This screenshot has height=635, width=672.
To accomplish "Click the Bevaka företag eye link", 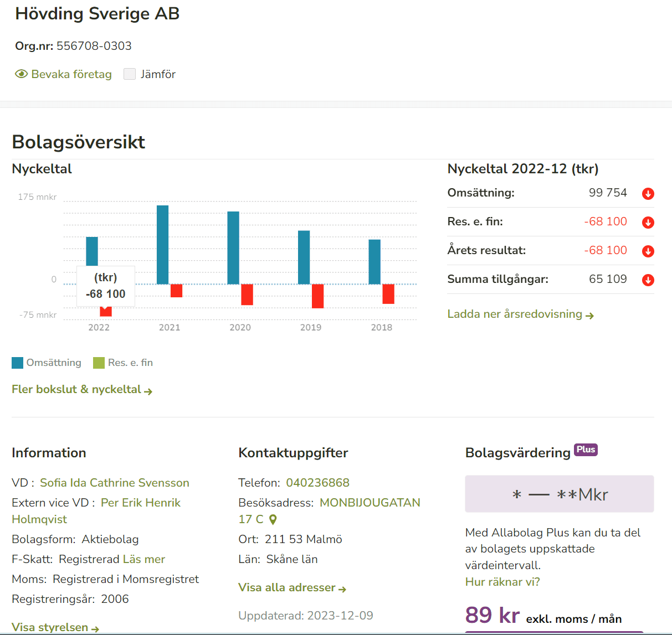I will pyautogui.click(x=63, y=74).
